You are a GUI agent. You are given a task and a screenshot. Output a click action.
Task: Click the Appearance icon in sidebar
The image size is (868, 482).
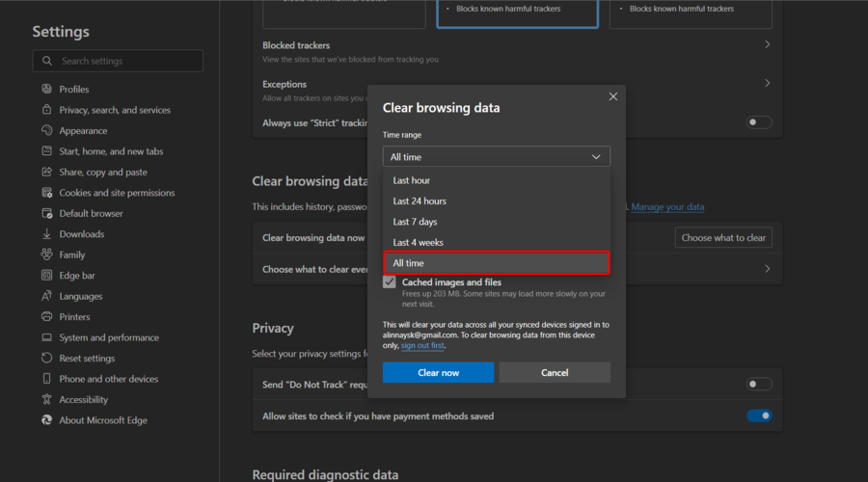tap(47, 131)
